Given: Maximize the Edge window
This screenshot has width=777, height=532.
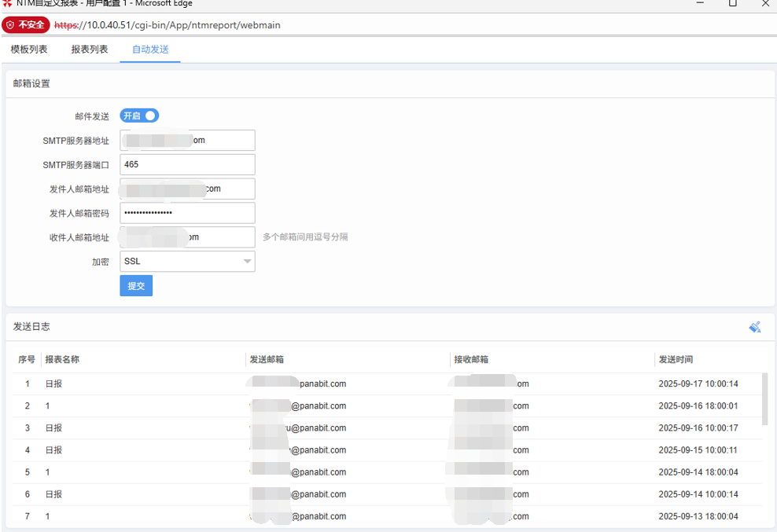Looking at the screenshot, I should (x=732, y=4).
